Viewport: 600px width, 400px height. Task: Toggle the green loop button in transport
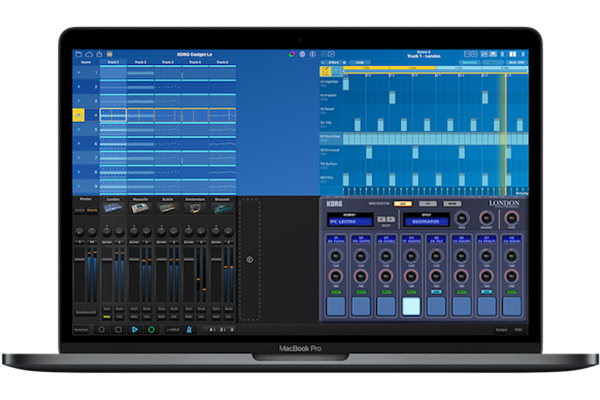tap(152, 329)
